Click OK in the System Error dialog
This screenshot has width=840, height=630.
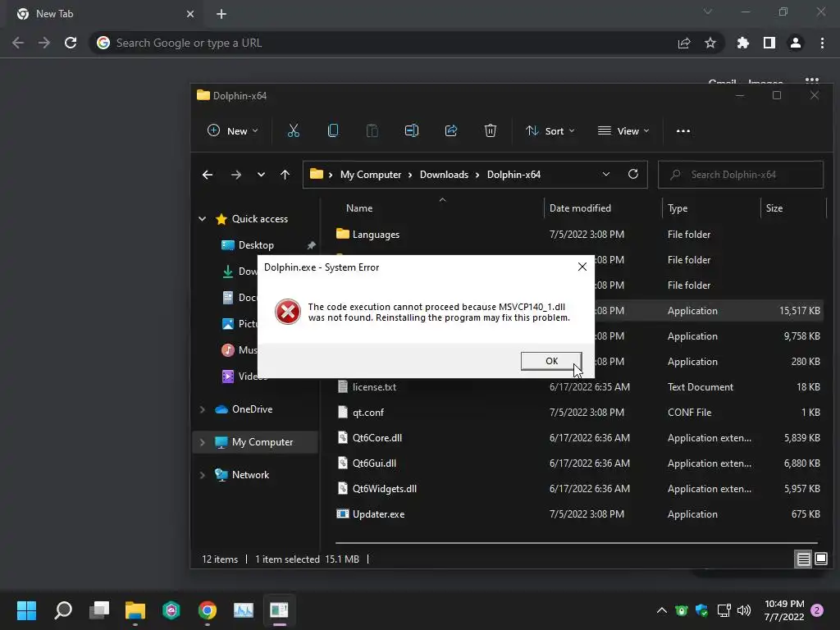click(551, 361)
